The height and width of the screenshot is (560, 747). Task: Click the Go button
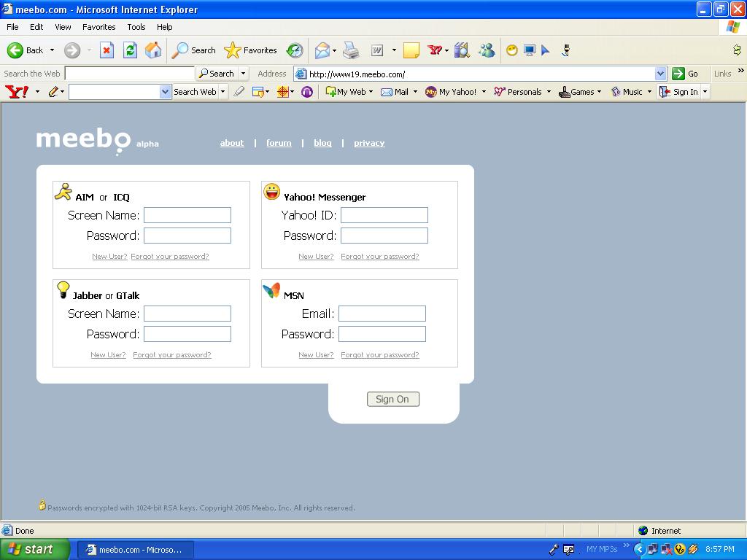pyautogui.click(x=685, y=74)
